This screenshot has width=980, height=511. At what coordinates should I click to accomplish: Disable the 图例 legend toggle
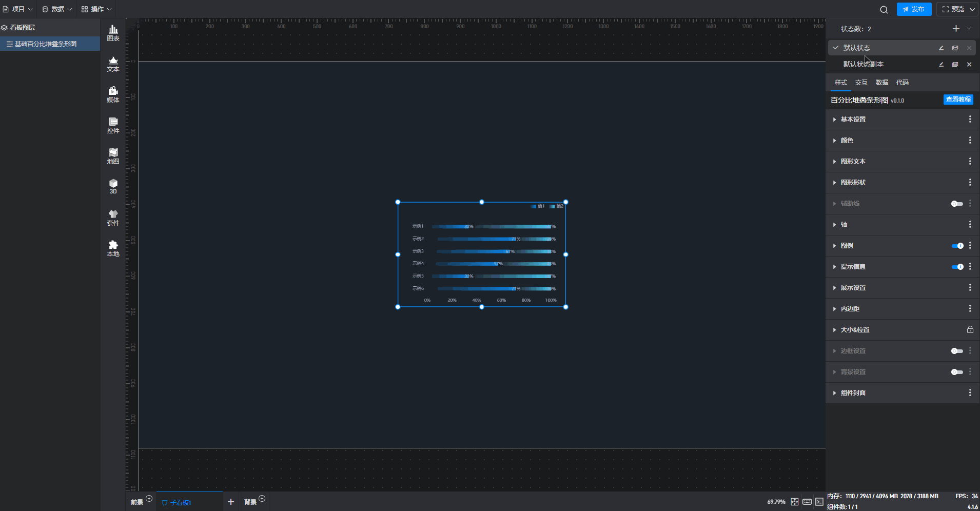point(957,246)
